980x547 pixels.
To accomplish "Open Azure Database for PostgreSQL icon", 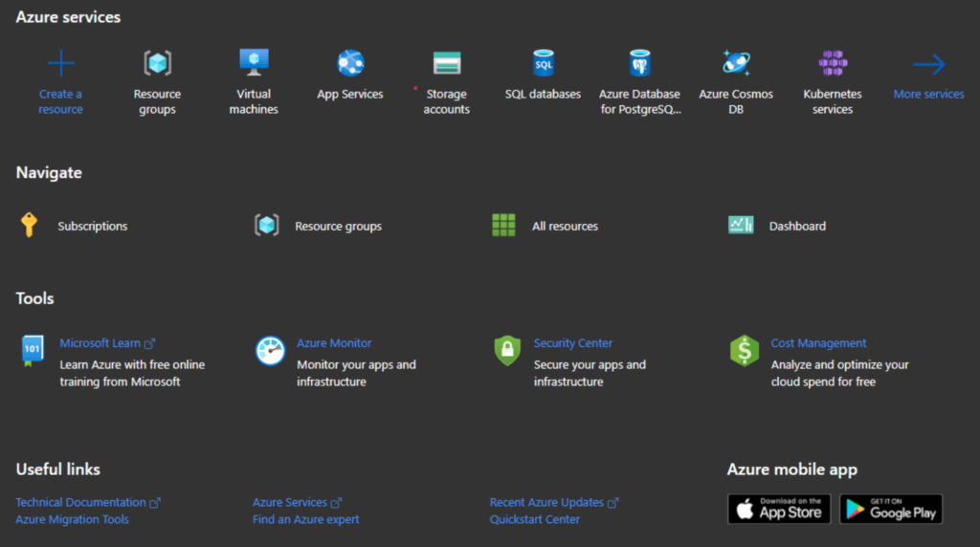I will [639, 63].
